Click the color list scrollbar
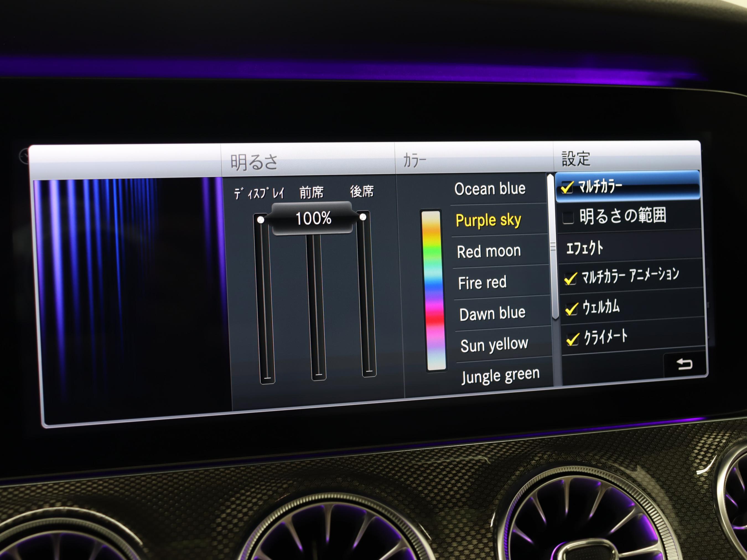The height and width of the screenshot is (560, 747). [553, 246]
